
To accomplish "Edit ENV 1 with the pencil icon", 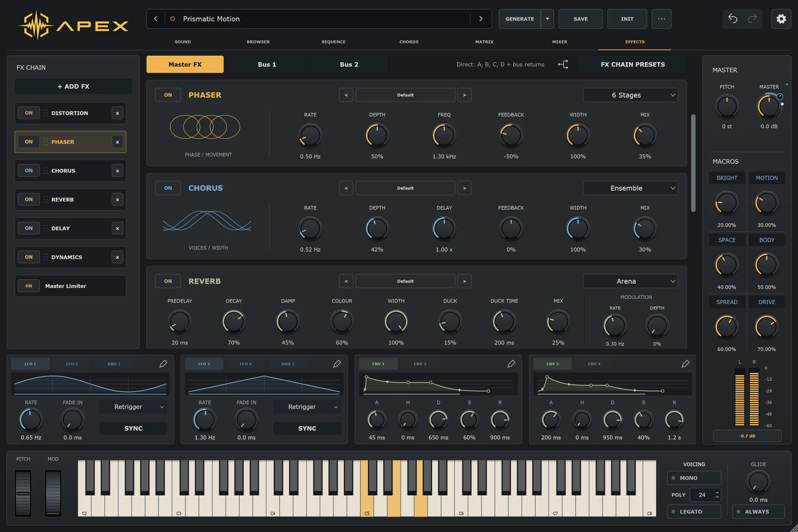I will coord(511,364).
